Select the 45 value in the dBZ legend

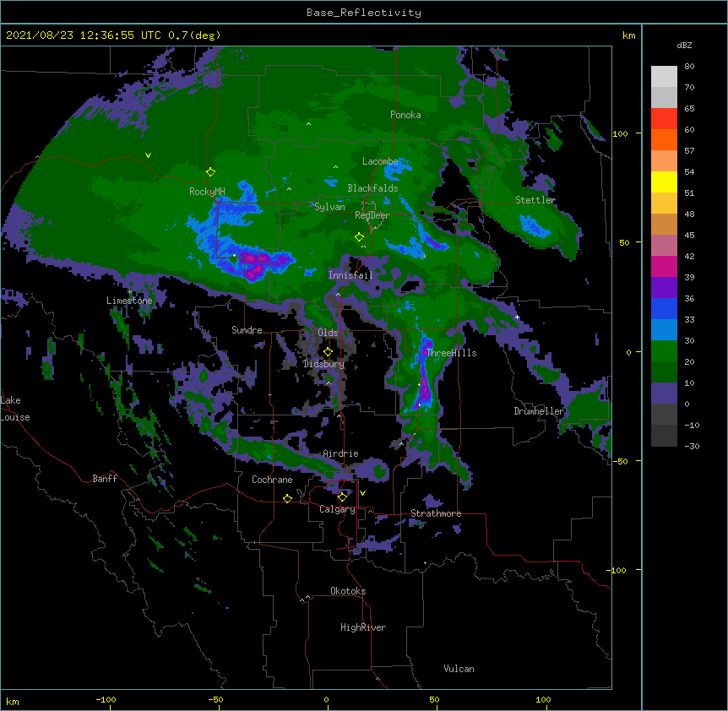pyautogui.click(x=689, y=235)
